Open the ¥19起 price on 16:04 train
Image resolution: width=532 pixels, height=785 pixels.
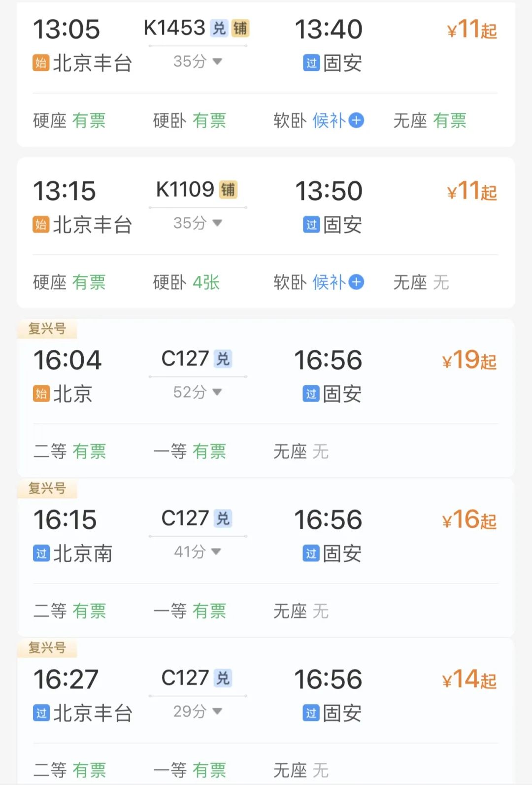pyautogui.click(x=469, y=360)
